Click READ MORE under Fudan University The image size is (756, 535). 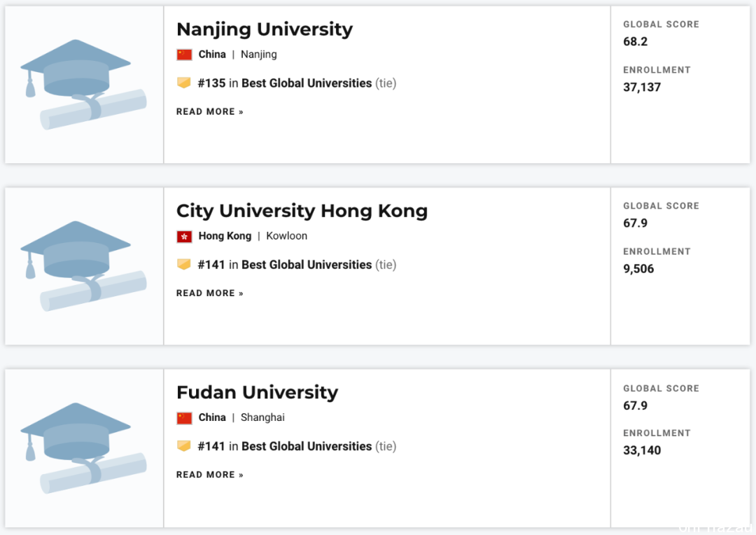pyautogui.click(x=210, y=475)
